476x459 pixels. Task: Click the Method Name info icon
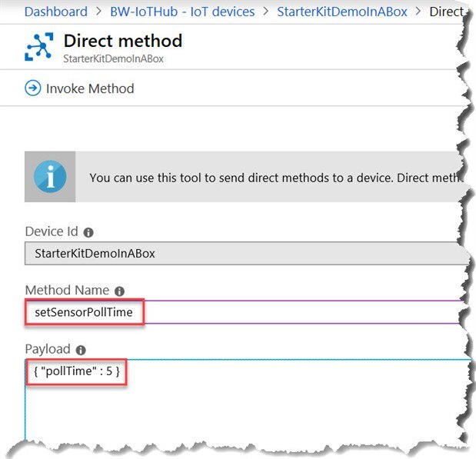119,291
